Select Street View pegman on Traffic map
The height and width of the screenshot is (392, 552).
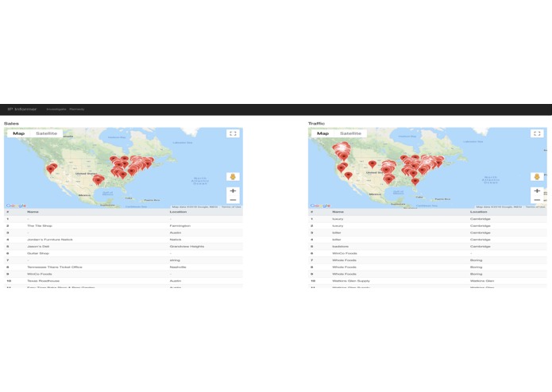(537, 176)
